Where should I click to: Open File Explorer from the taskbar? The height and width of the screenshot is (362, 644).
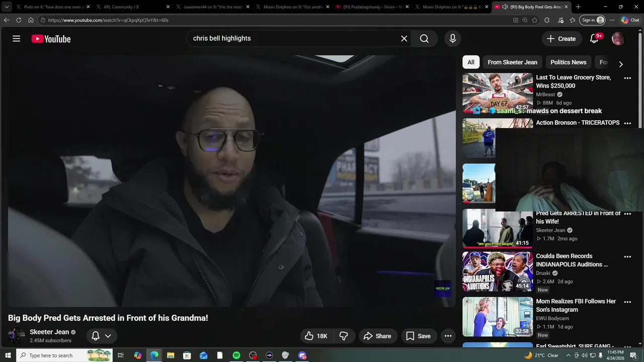171,355
